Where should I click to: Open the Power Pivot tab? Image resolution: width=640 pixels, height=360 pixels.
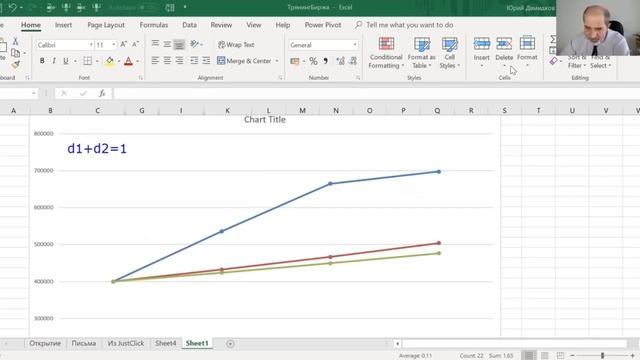tap(323, 25)
